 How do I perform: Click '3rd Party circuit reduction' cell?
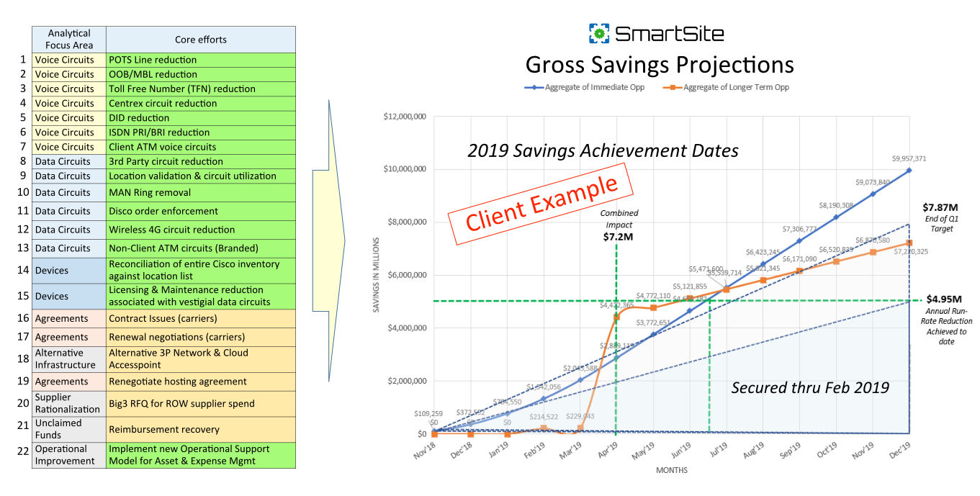[x=201, y=161]
